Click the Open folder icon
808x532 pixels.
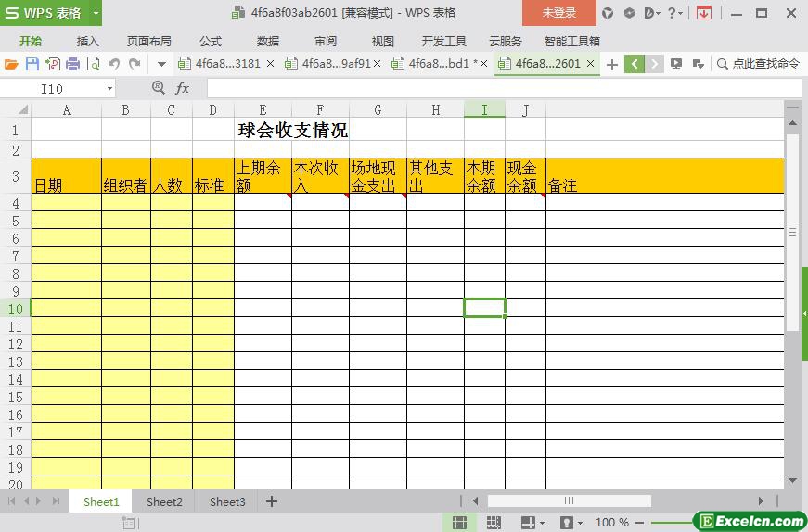tap(11, 64)
